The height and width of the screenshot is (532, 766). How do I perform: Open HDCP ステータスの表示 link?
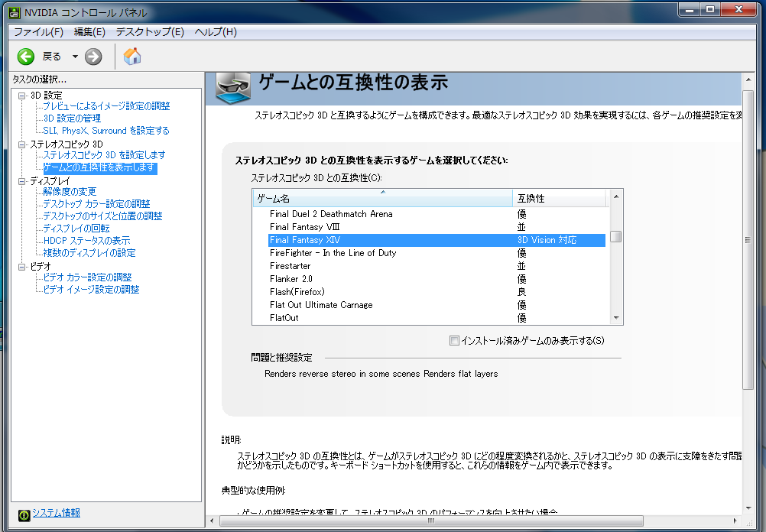pos(86,240)
